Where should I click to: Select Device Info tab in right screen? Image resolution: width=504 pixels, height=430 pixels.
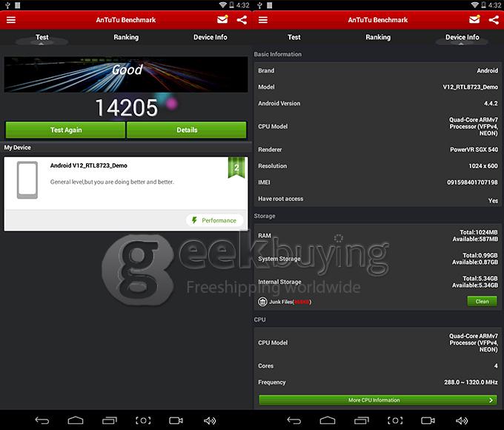coord(462,37)
